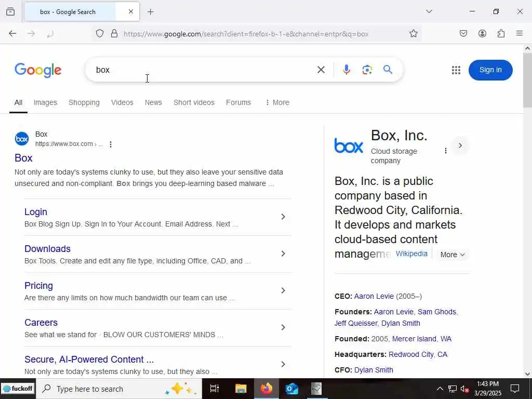Viewport: 532px width, 399px height.
Task: Open a new tab with plus button
Action: 151,12
